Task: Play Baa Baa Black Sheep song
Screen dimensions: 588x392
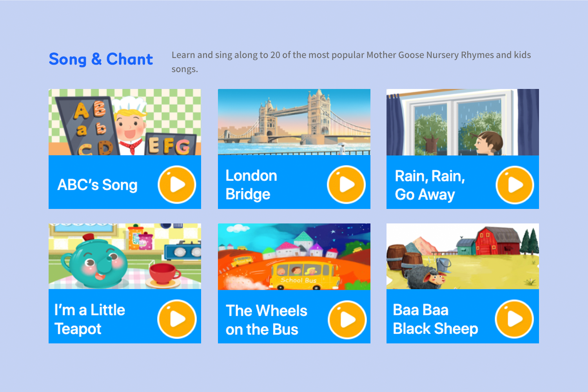Action: pos(514,319)
